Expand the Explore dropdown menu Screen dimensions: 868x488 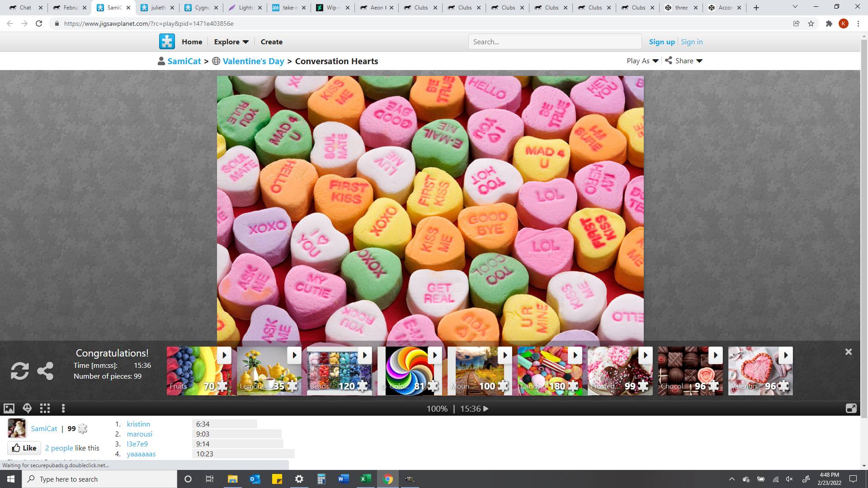tap(231, 42)
